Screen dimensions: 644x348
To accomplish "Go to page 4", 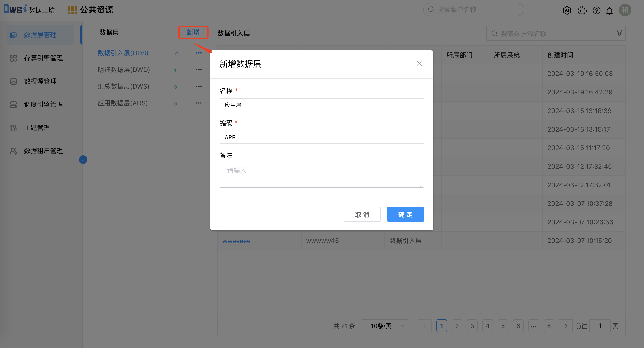I will pos(487,326).
